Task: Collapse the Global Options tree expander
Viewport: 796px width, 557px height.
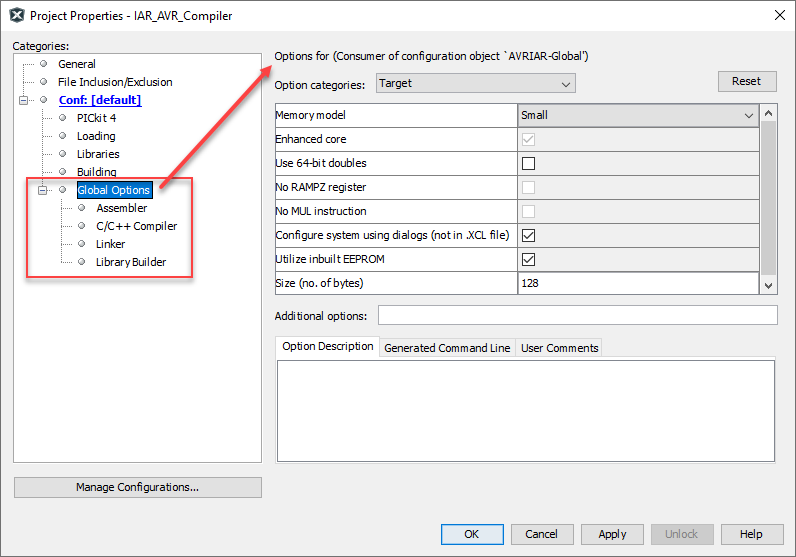Action: pos(43,190)
